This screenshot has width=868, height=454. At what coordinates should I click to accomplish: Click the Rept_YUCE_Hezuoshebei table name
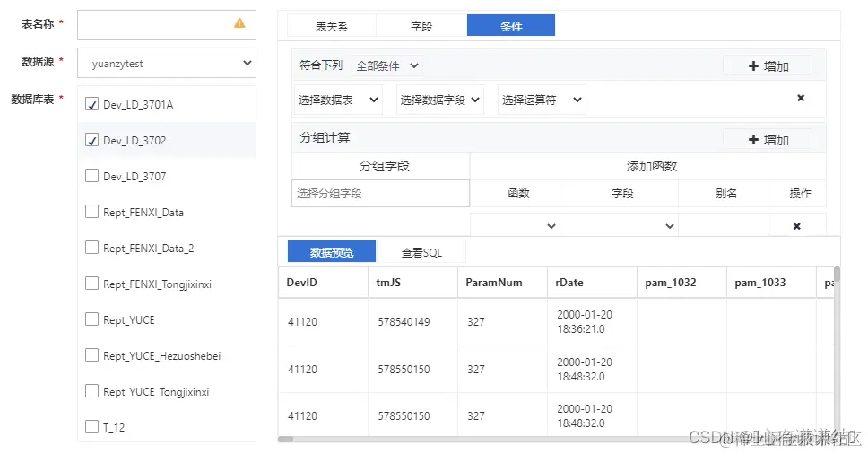pyautogui.click(x=161, y=355)
